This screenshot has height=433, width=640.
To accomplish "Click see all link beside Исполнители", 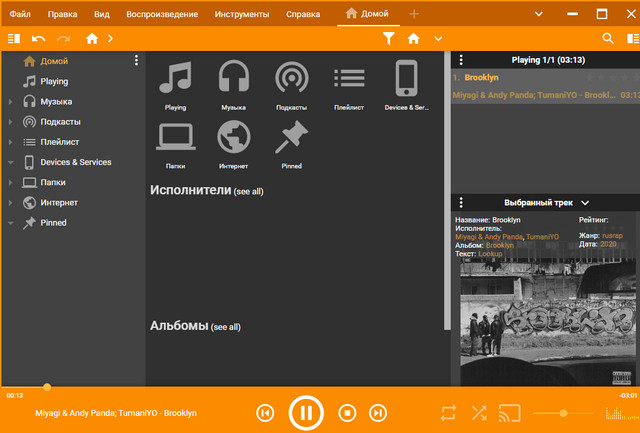I will click(248, 191).
